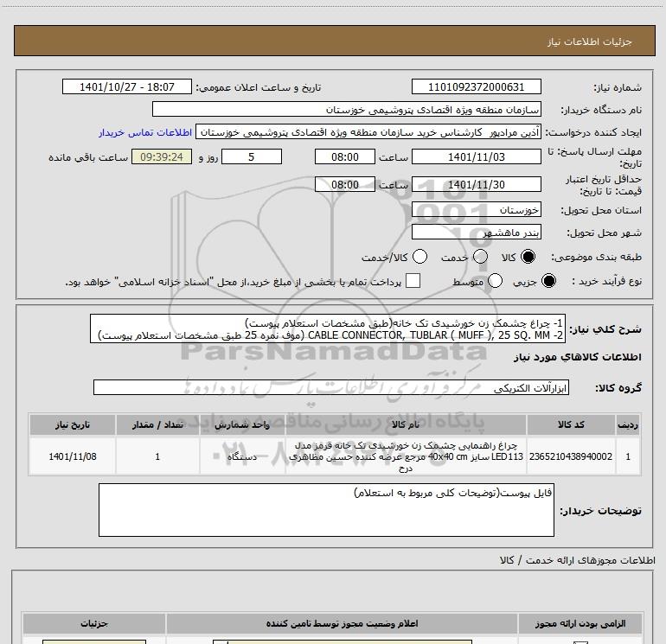This screenshot has width=666, height=644.
Task: Click the واحد شمارش column header
Action: [242, 424]
